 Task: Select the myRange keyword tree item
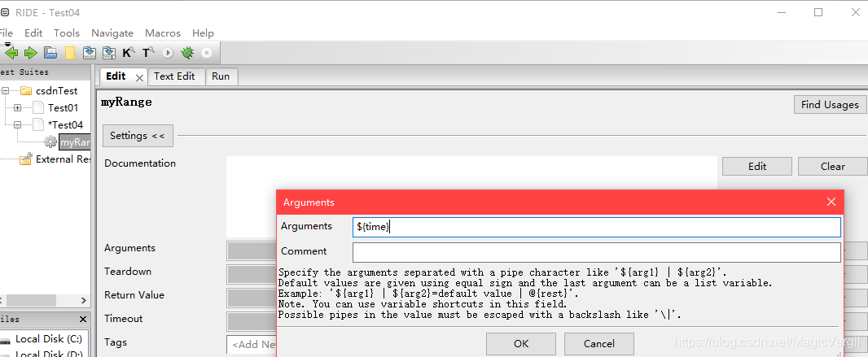tap(74, 142)
